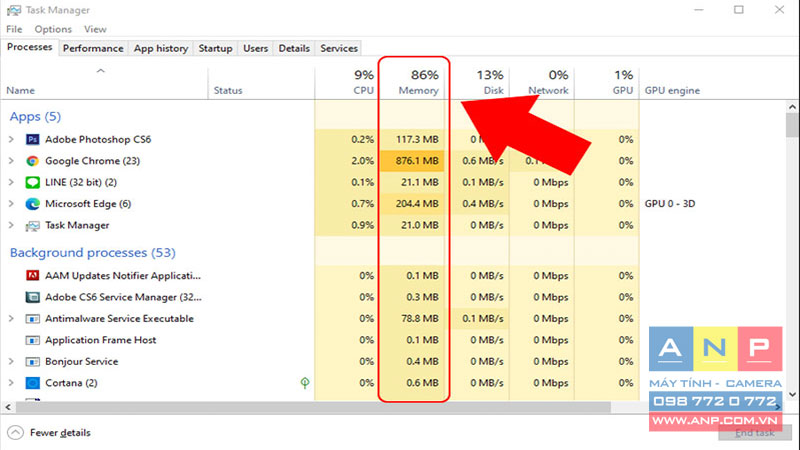Open the File menu

tap(14, 29)
